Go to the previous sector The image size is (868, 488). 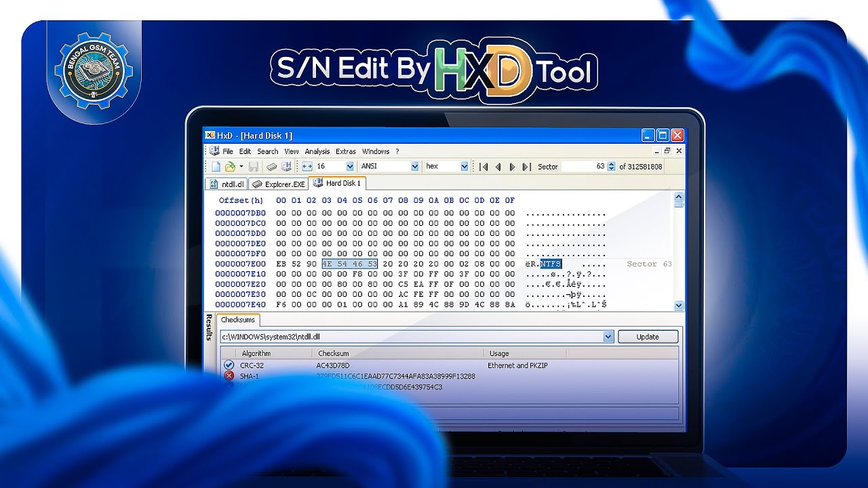(498, 166)
